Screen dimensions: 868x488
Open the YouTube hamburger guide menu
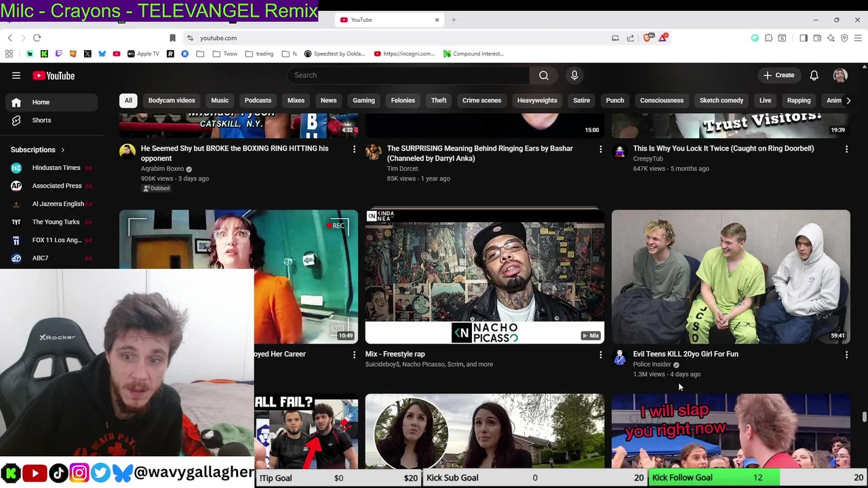click(x=16, y=75)
